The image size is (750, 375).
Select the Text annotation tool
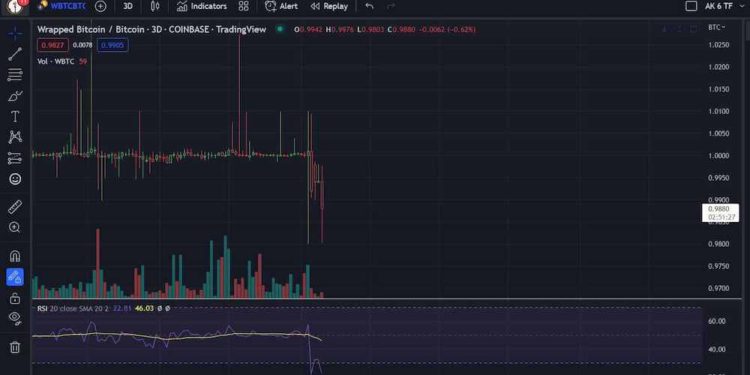pyautogui.click(x=15, y=116)
